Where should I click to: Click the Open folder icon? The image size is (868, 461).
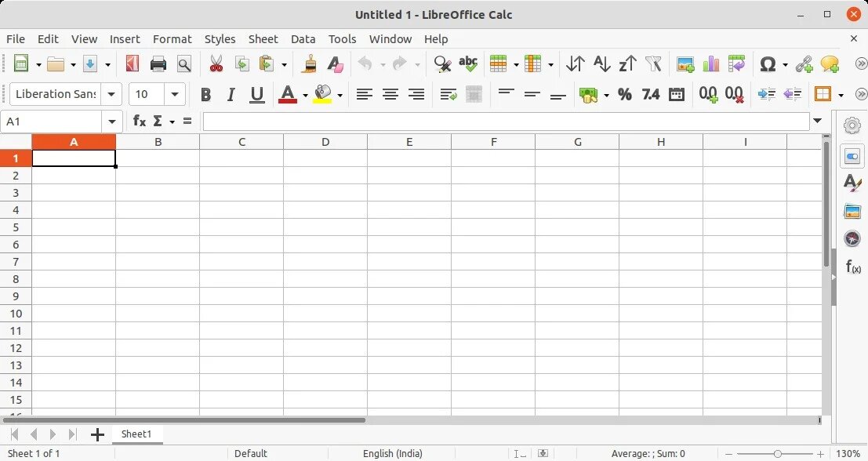tap(56, 64)
